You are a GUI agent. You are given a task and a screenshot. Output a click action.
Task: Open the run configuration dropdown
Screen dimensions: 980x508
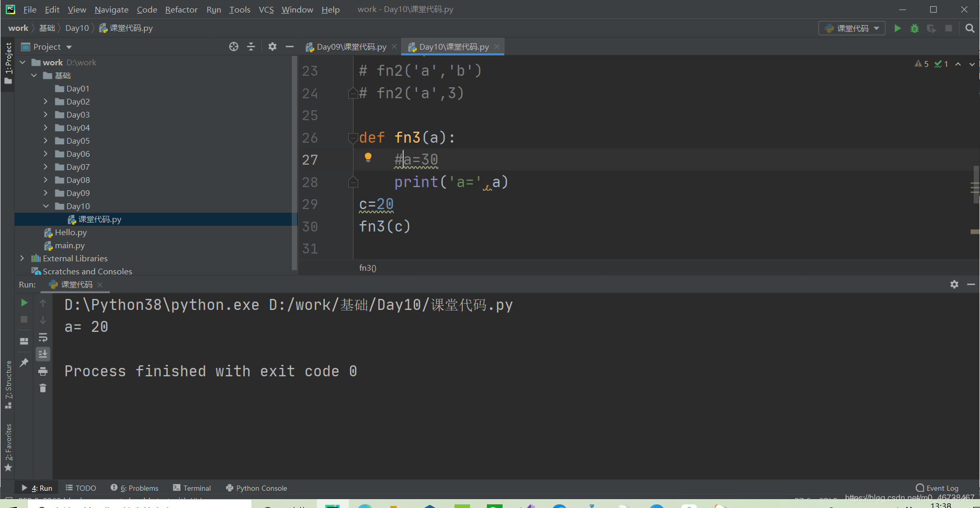852,28
